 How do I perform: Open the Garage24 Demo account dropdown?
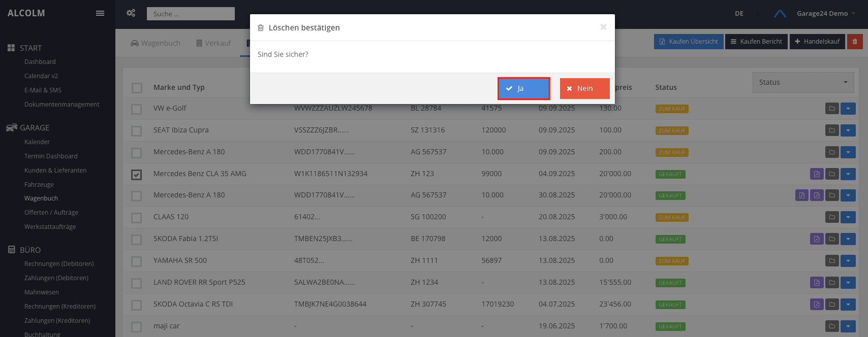826,14
